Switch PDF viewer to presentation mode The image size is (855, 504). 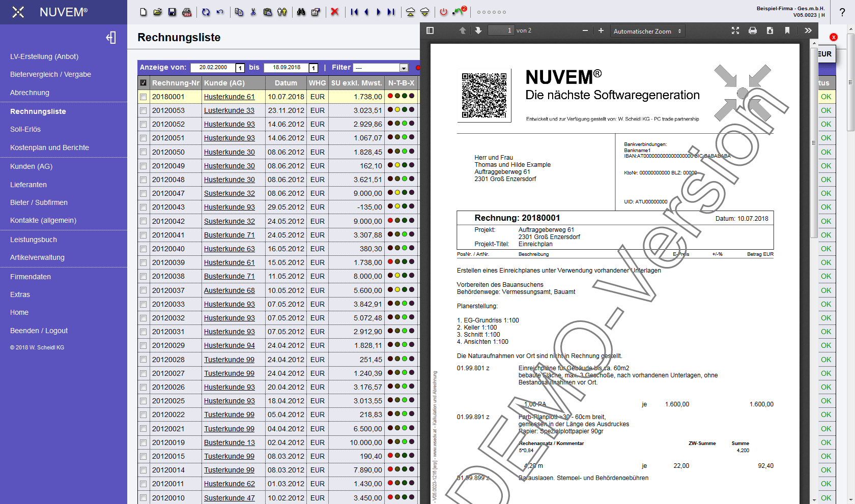(x=735, y=31)
